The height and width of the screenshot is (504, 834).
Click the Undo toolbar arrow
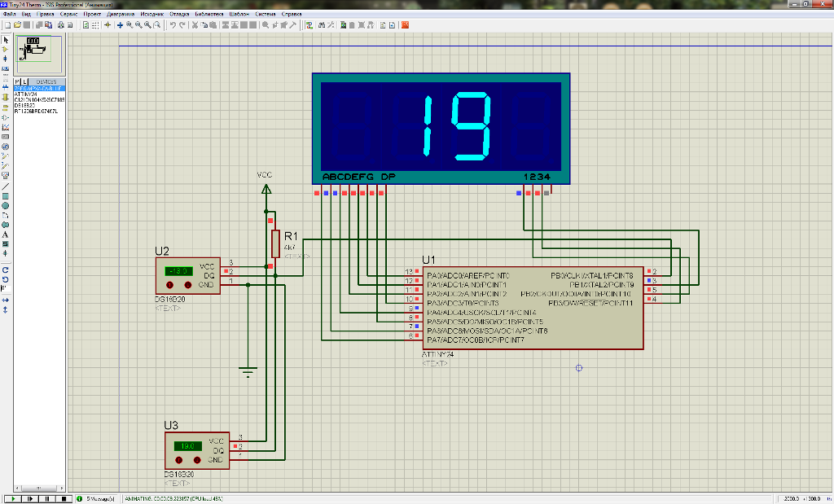[x=172, y=25]
